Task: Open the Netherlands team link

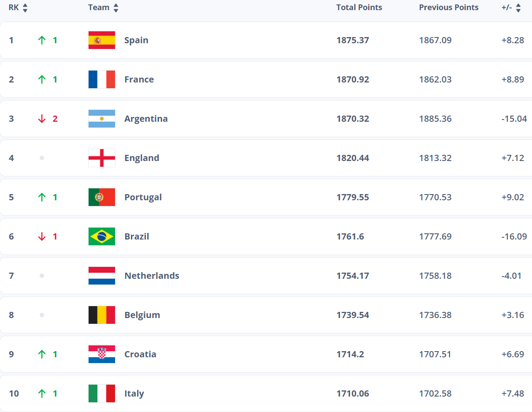Action: tap(152, 276)
